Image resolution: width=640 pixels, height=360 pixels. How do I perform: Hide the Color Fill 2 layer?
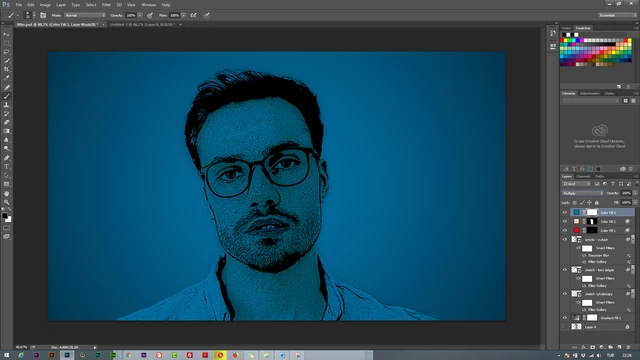coord(565,221)
